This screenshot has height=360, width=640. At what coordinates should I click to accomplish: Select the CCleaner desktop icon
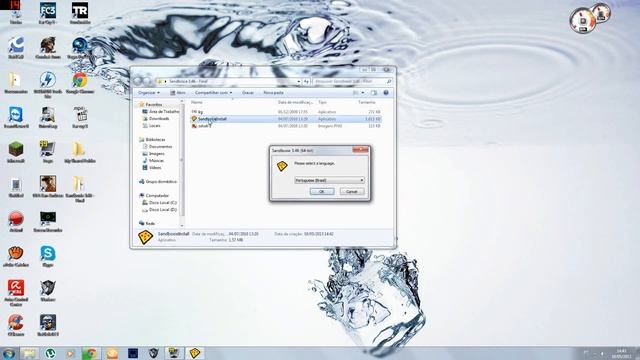16,325
